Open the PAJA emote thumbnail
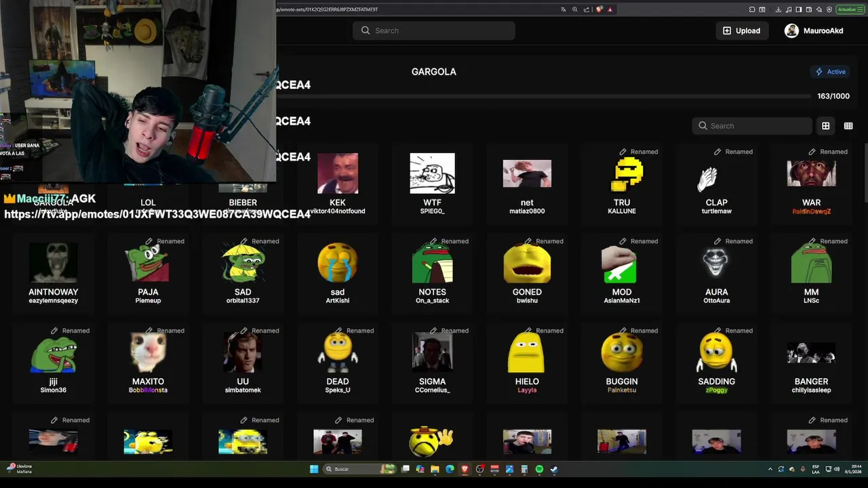 tap(147, 263)
